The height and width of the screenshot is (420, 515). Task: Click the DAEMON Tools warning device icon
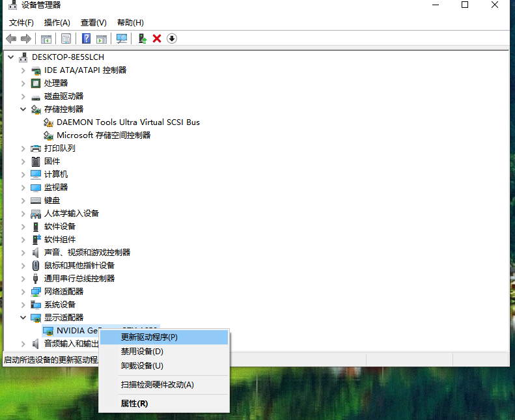48,122
